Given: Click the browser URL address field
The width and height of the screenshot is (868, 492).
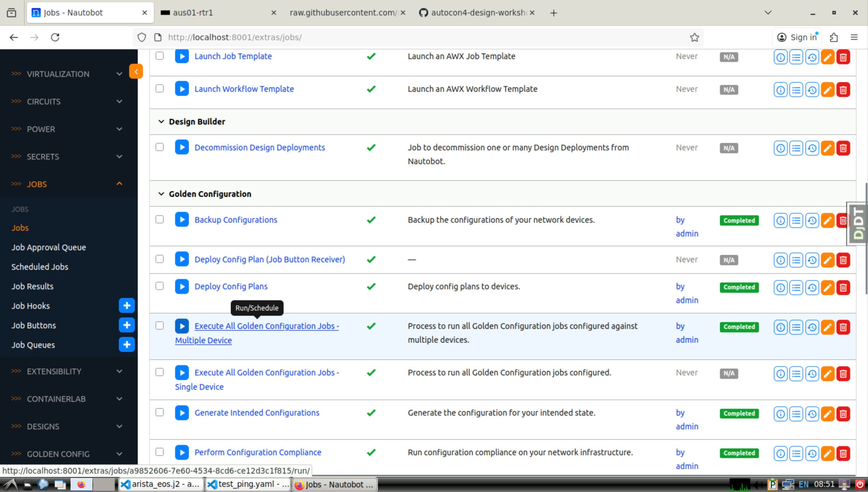Looking at the screenshot, I should coord(426,38).
